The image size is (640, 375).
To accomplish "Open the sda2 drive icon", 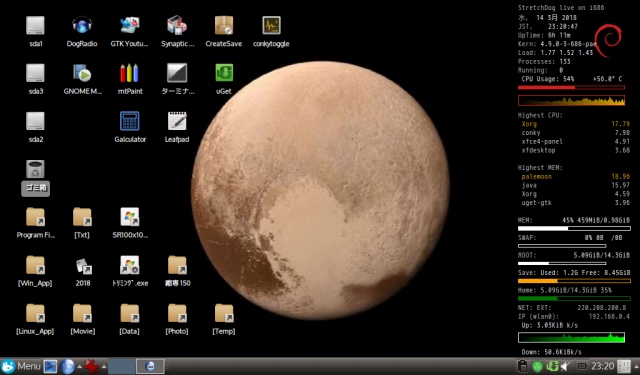I will [36, 121].
